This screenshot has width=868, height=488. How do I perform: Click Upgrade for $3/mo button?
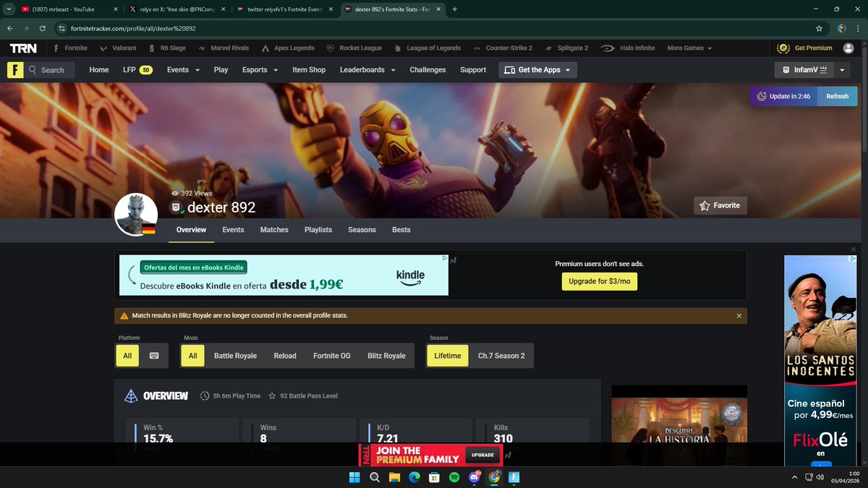tap(600, 281)
